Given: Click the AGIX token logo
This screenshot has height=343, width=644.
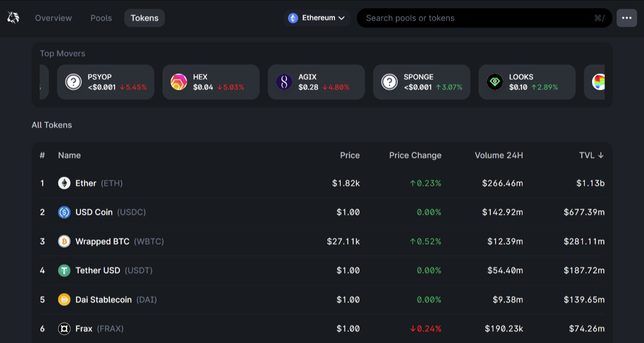Looking at the screenshot, I should [284, 82].
